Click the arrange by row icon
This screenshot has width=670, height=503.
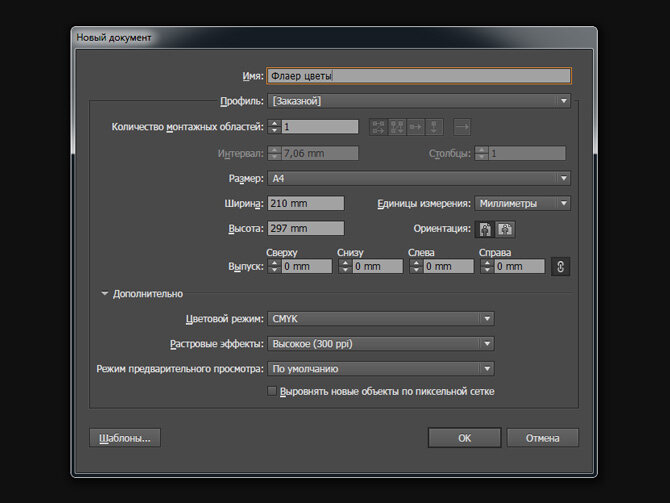[415, 127]
